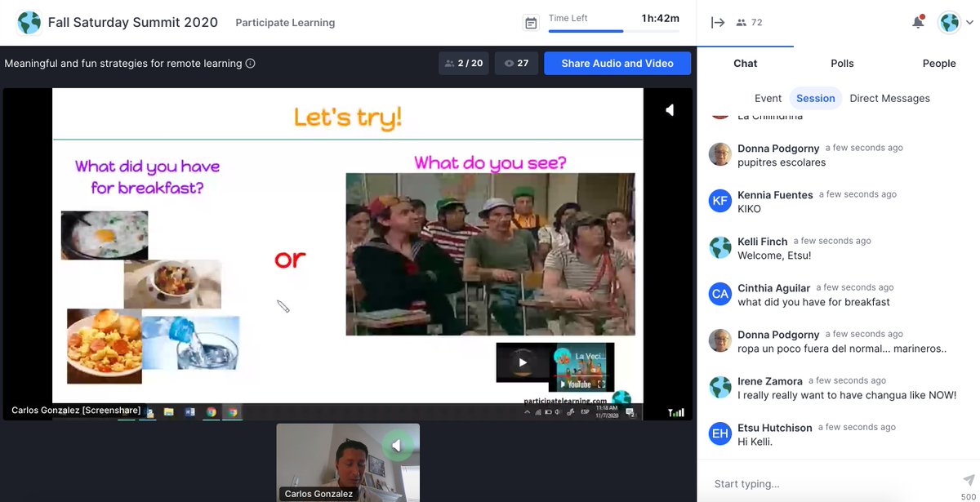Click the message 'KIKO'

749,209
